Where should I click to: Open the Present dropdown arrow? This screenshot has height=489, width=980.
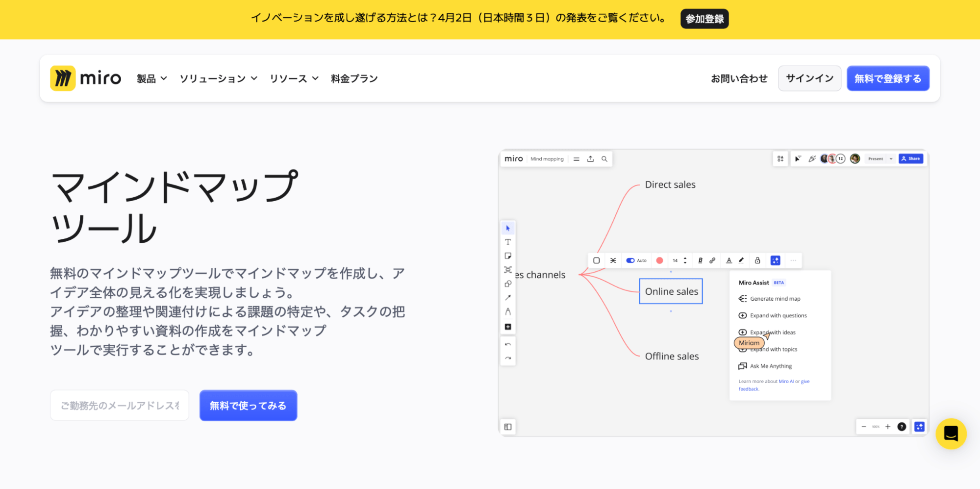point(891,159)
